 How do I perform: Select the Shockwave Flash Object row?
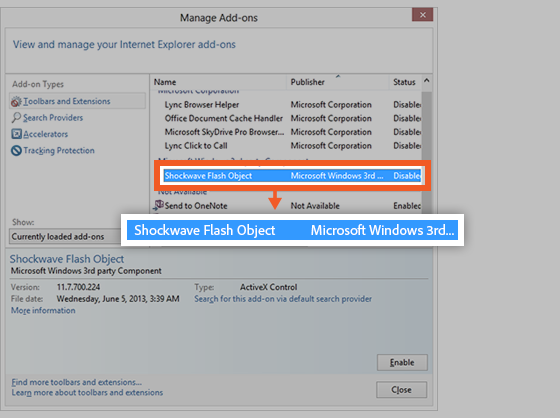(x=292, y=176)
